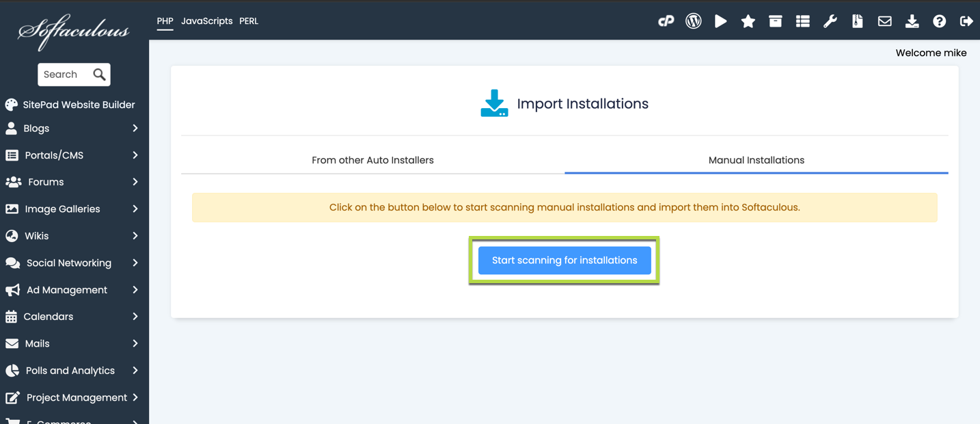Open the Calendars category label
The height and width of the screenshot is (424, 980).
49,317
